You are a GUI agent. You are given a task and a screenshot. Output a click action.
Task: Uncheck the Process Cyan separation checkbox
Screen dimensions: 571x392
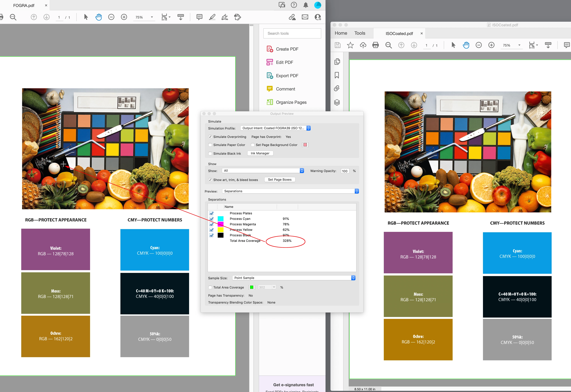pos(211,219)
